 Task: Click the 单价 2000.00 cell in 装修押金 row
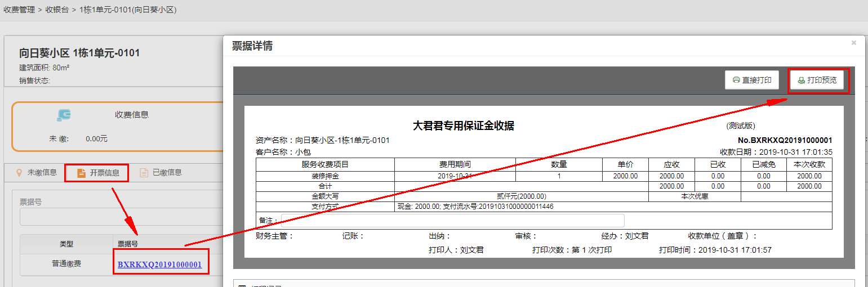(x=625, y=176)
